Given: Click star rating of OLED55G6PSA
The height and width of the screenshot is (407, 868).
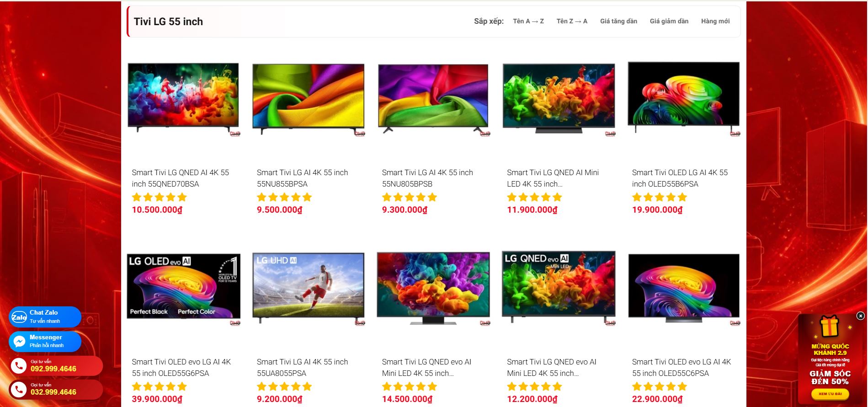Looking at the screenshot, I should pyautogui.click(x=160, y=386).
